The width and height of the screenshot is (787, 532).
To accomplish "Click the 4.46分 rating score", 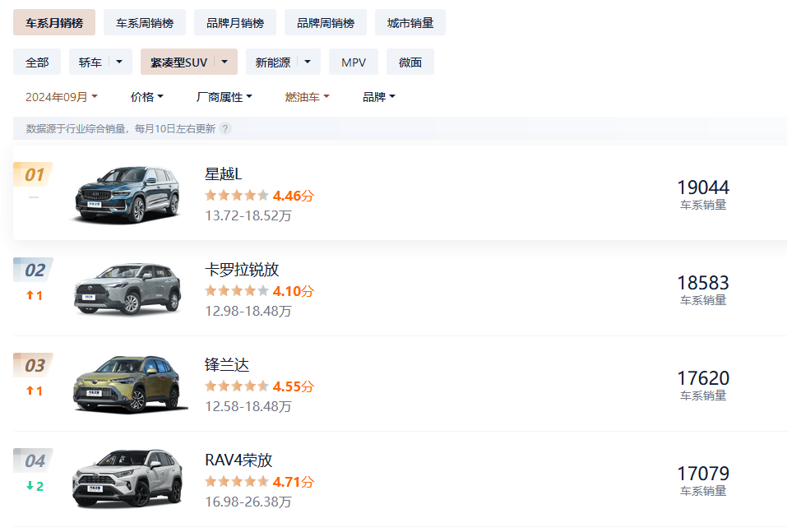I will [x=293, y=196].
